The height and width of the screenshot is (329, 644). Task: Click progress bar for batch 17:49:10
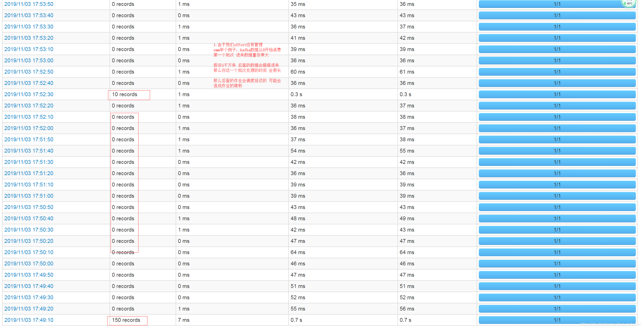pos(557,320)
